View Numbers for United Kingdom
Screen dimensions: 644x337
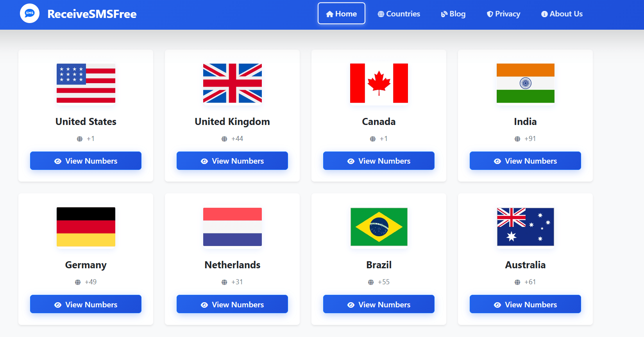232,161
